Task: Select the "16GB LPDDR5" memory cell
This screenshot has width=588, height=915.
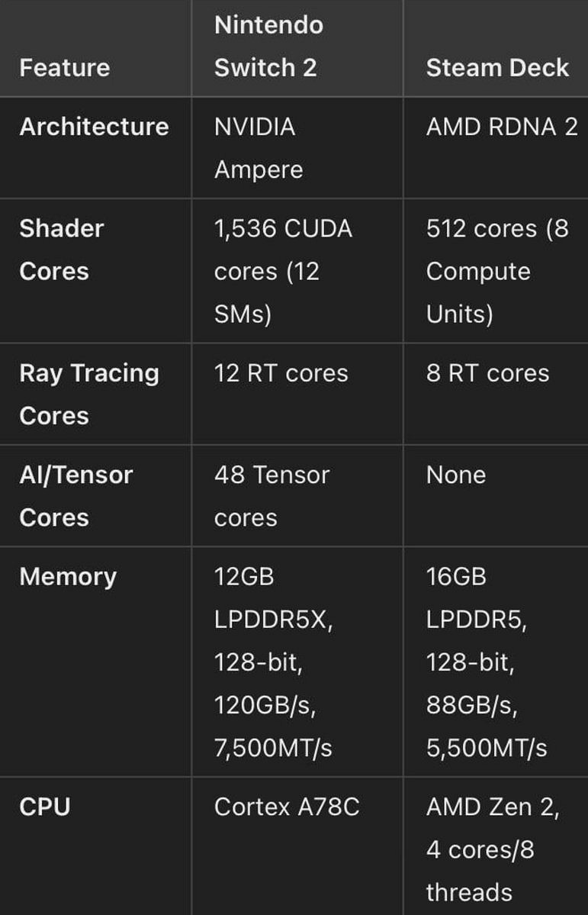Action: tap(486, 662)
